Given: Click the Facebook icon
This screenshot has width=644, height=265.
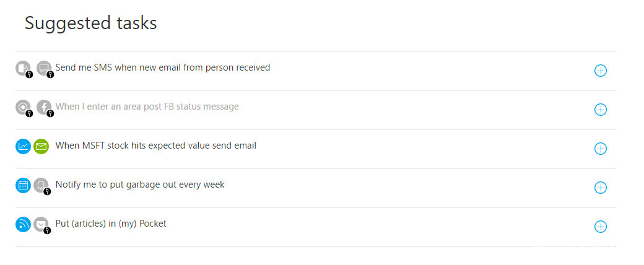Looking at the screenshot, I should pos(45,107).
